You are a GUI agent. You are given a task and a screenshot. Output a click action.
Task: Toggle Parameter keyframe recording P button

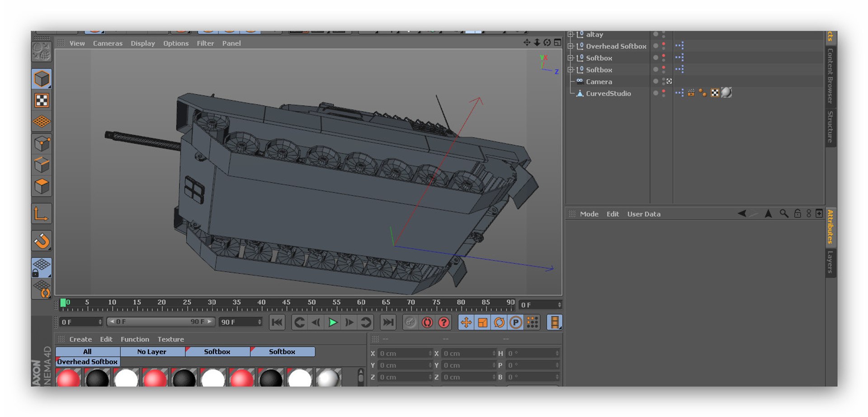click(x=515, y=322)
